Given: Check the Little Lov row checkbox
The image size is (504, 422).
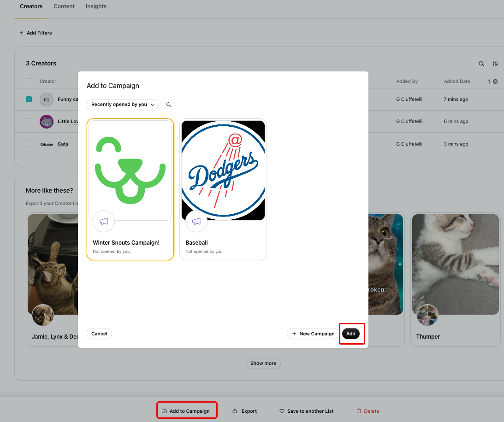Looking at the screenshot, I should pos(29,122).
